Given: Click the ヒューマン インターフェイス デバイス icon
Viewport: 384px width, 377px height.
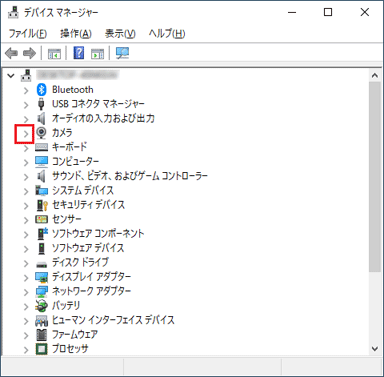Looking at the screenshot, I should click(x=41, y=320).
